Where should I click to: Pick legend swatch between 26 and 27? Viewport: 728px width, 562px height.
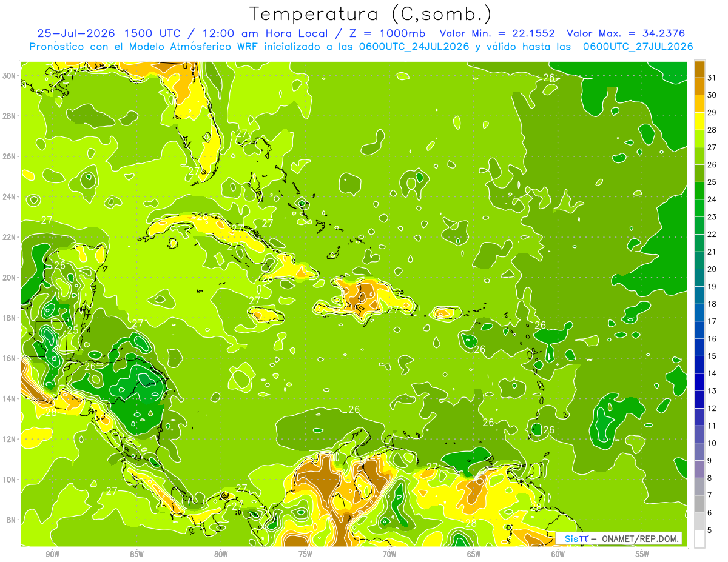[x=699, y=156]
